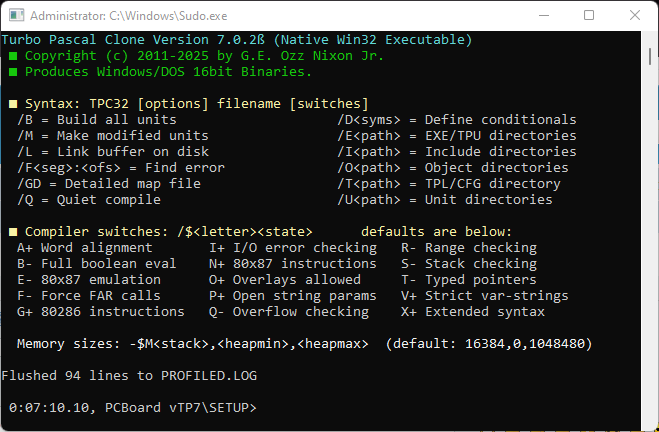
Task: Click the R- Range checking switch text
Action: [x=468, y=248]
